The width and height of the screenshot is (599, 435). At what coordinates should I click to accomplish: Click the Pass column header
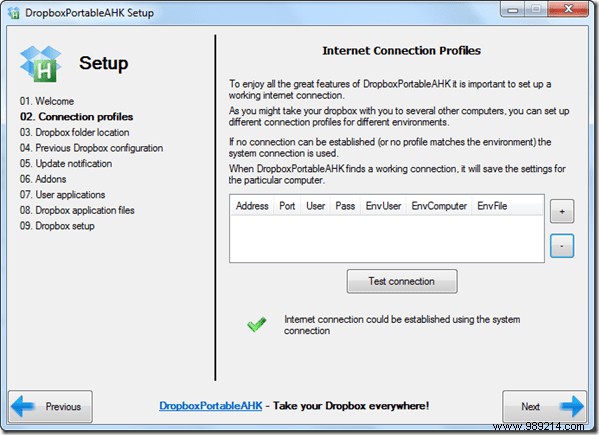pyautogui.click(x=345, y=206)
